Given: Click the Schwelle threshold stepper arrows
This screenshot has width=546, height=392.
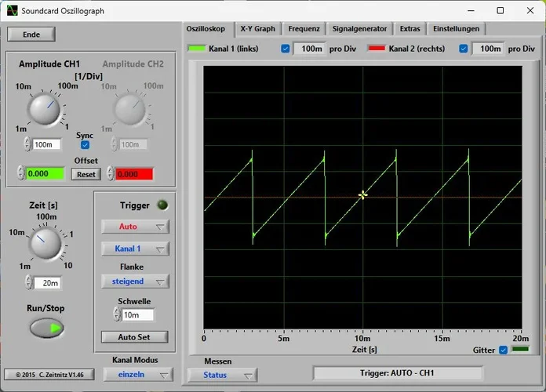Looking at the screenshot, I should (117, 314).
